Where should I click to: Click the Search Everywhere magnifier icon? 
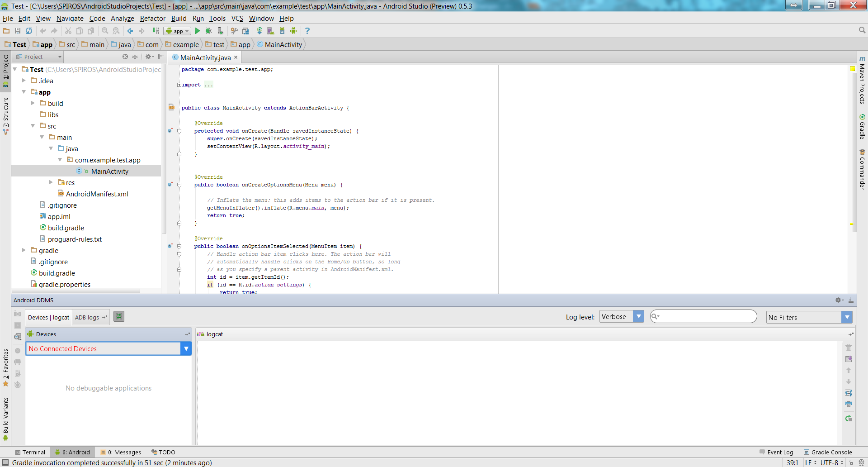tap(862, 30)
